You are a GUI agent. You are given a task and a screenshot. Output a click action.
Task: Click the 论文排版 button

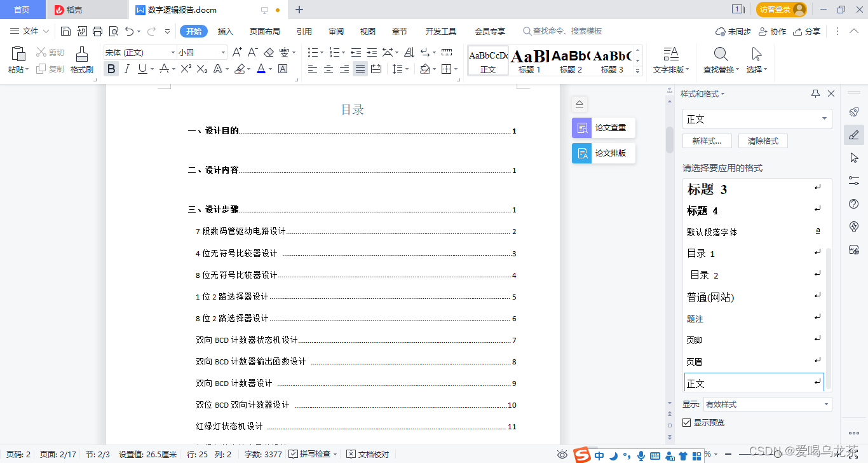(604, 153)
